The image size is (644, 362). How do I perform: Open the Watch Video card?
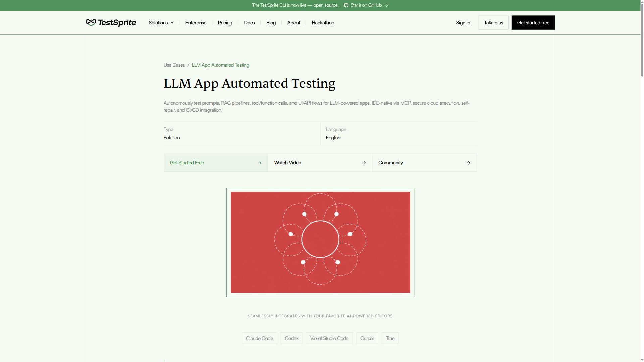click(320, 163)
